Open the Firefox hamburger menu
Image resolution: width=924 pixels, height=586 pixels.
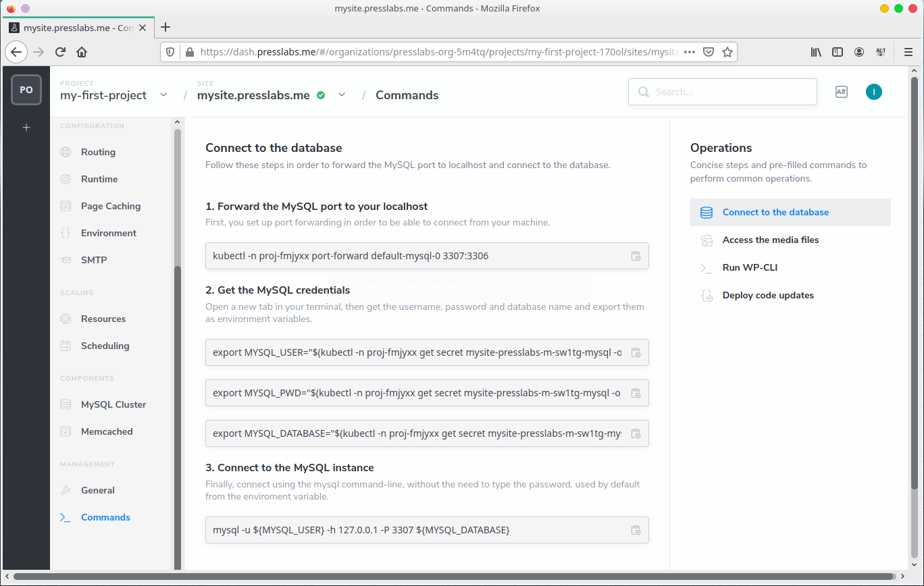(x=908, y=52)
